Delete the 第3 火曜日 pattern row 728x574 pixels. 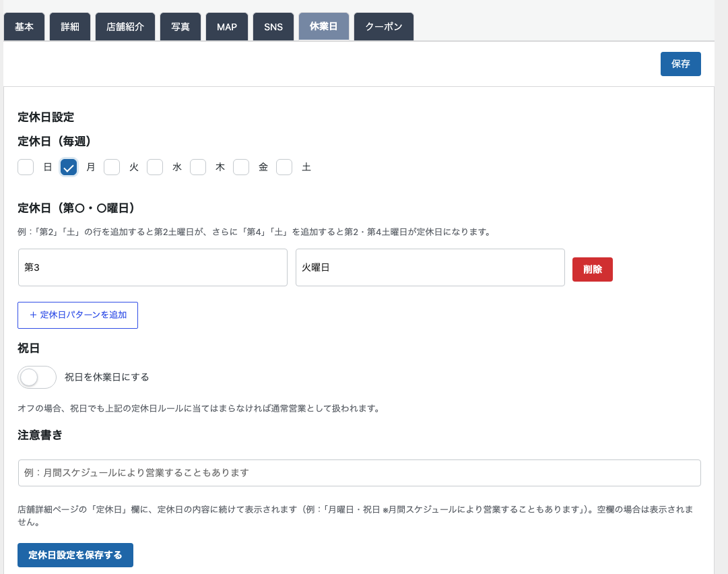point(593,269)
